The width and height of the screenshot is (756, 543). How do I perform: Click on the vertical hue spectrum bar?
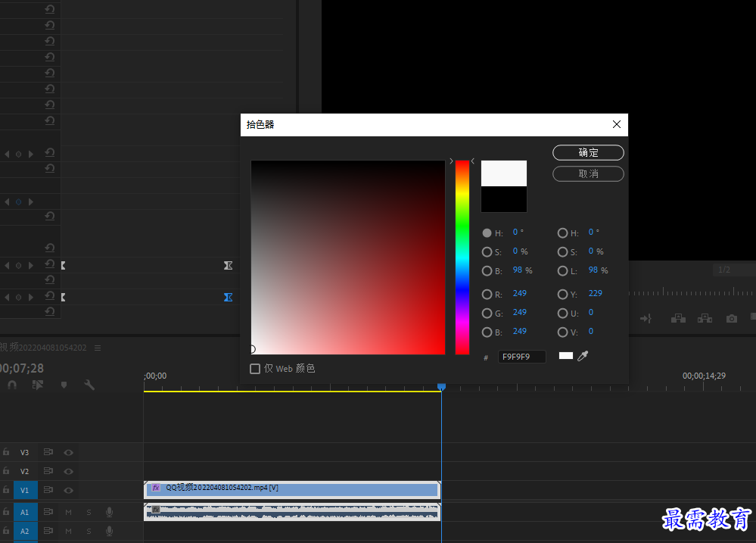462,257
